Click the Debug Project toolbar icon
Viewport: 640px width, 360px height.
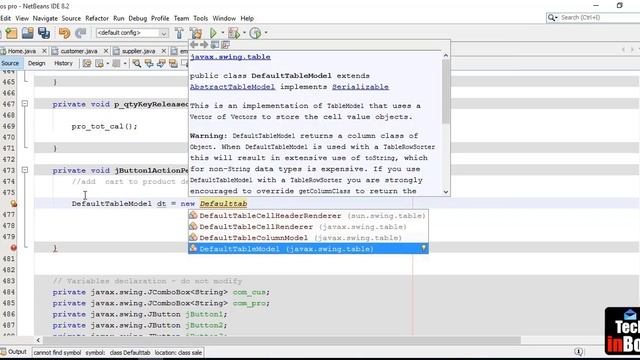point(234,33)
